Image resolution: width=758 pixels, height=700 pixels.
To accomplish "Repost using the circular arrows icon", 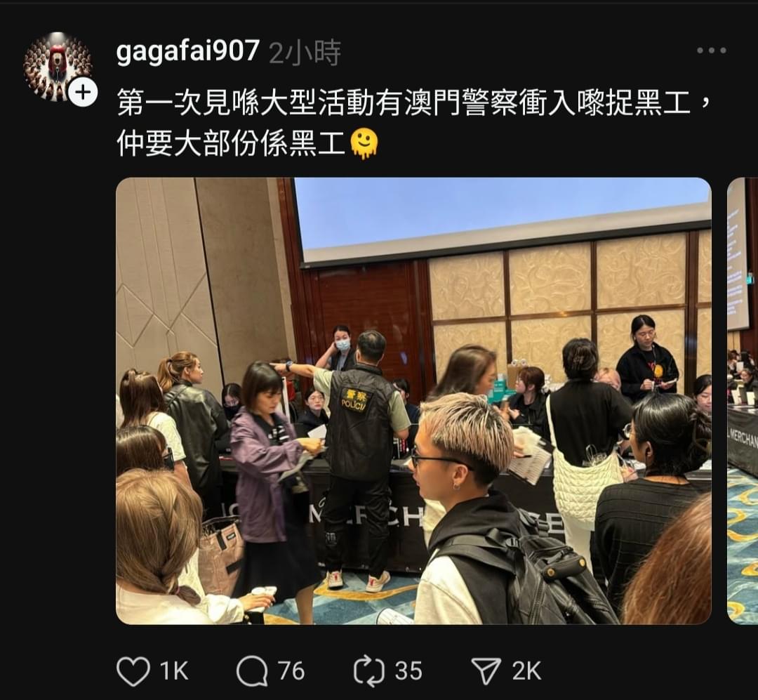I will pyautogui.click(x=369, y=671).
